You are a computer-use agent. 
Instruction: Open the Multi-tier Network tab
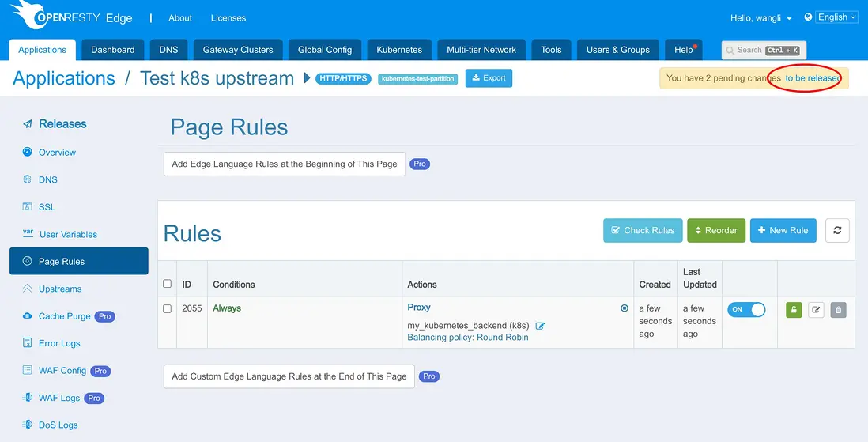[x=481, y=50]
